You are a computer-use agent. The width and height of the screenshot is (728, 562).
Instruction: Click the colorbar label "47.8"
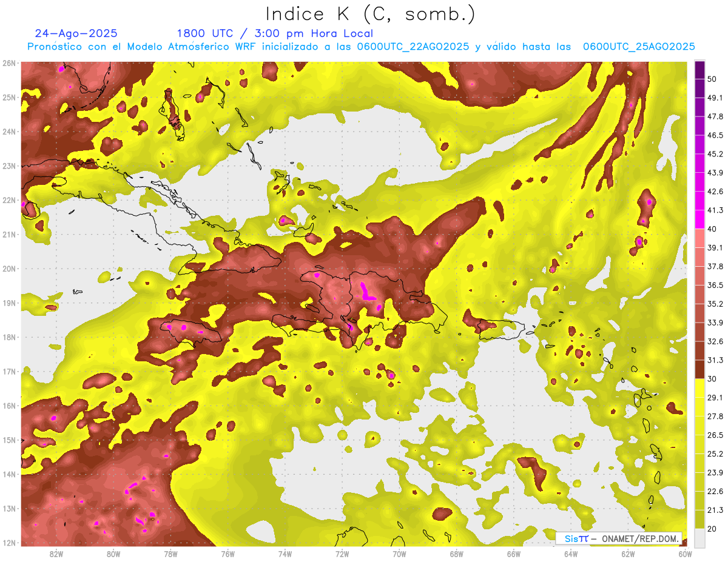pyautogui.click(x=715, y=117)
